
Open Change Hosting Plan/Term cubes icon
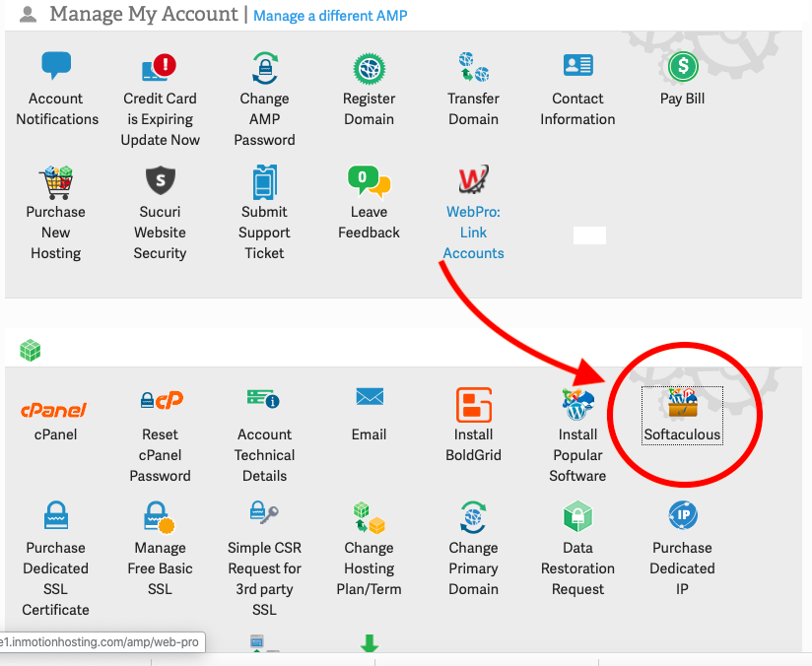tap(370, 517)
